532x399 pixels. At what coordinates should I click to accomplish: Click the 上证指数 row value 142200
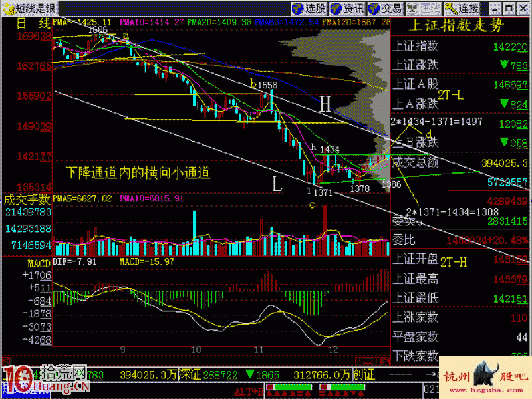[x=510, y=47]
